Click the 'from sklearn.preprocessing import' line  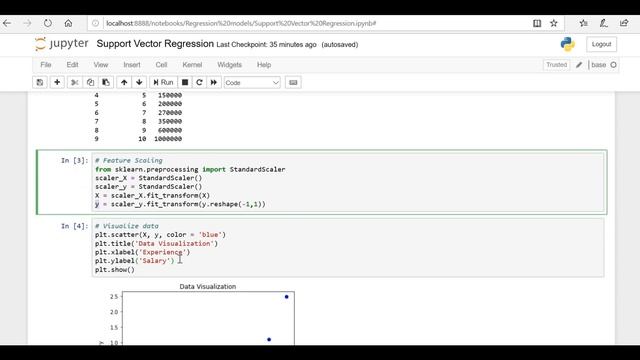pos(190,169)
